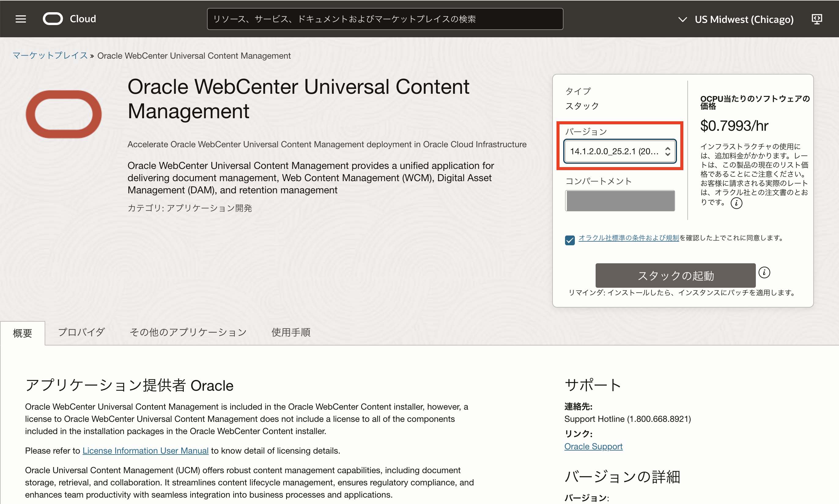Select the 概要 tab
Viewport: 839px width, 504px height.
pyautogui.click(x=22, y=333)
